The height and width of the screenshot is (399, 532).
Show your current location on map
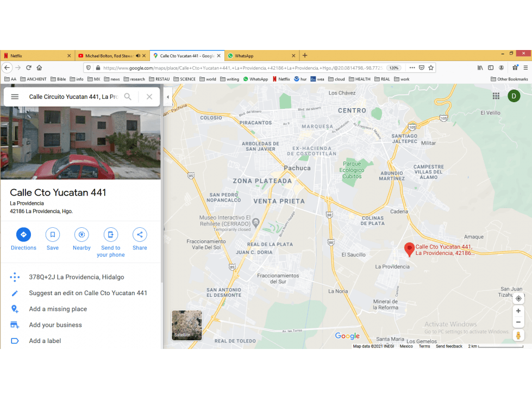tap(518, 298)
